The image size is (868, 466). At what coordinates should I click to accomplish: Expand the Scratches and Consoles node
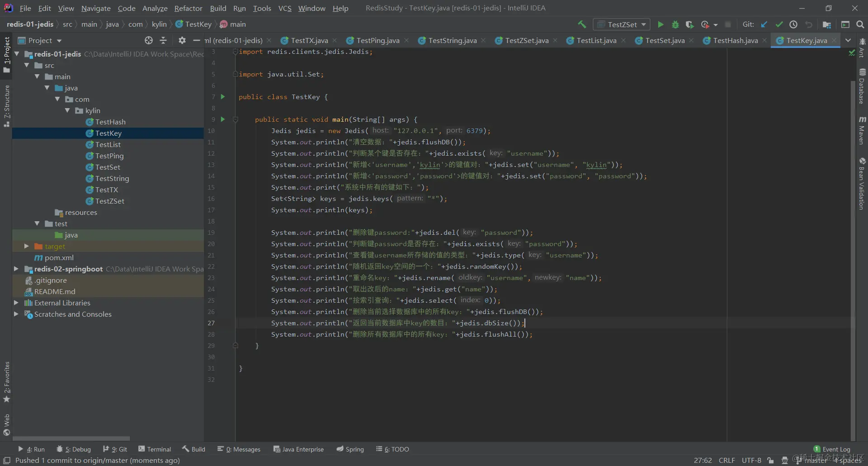point(16,314)
